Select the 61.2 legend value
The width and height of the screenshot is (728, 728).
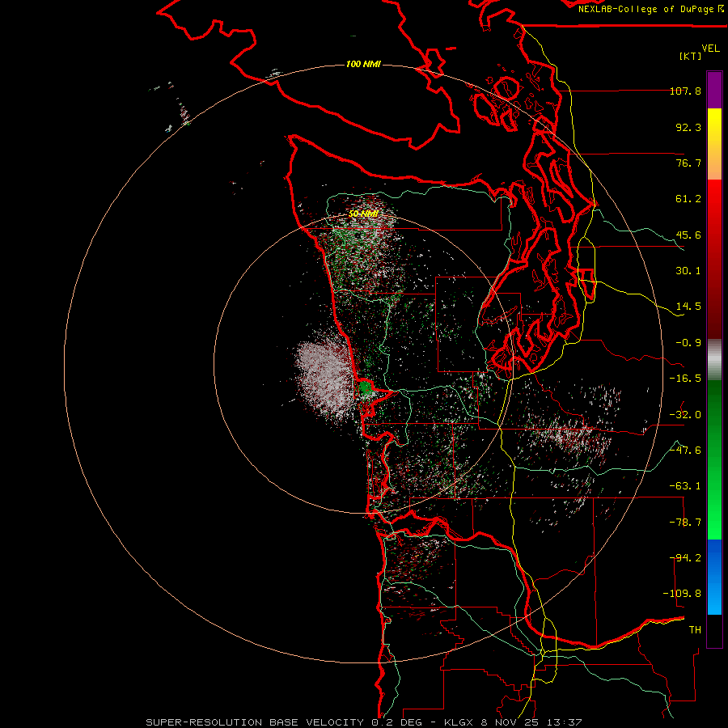click(x=688, y=199)
